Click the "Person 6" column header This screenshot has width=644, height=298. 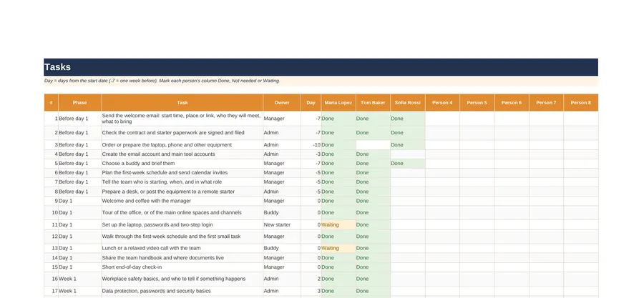click(512, 102)
